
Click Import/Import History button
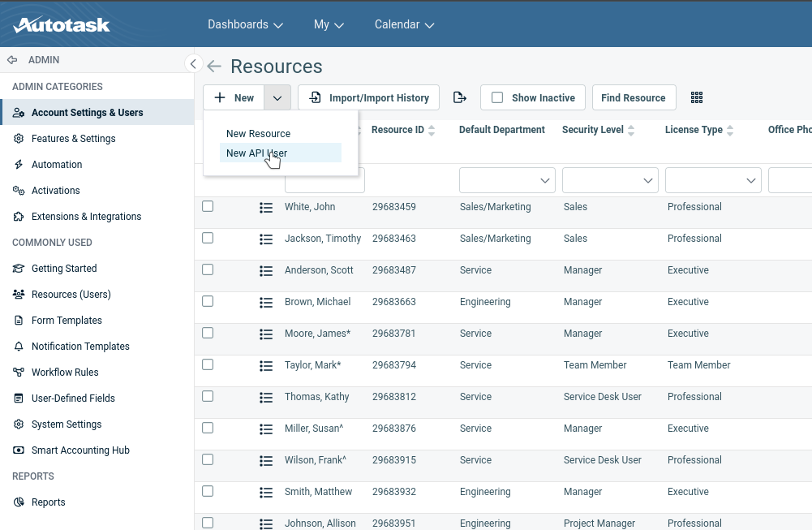(369, 97)
